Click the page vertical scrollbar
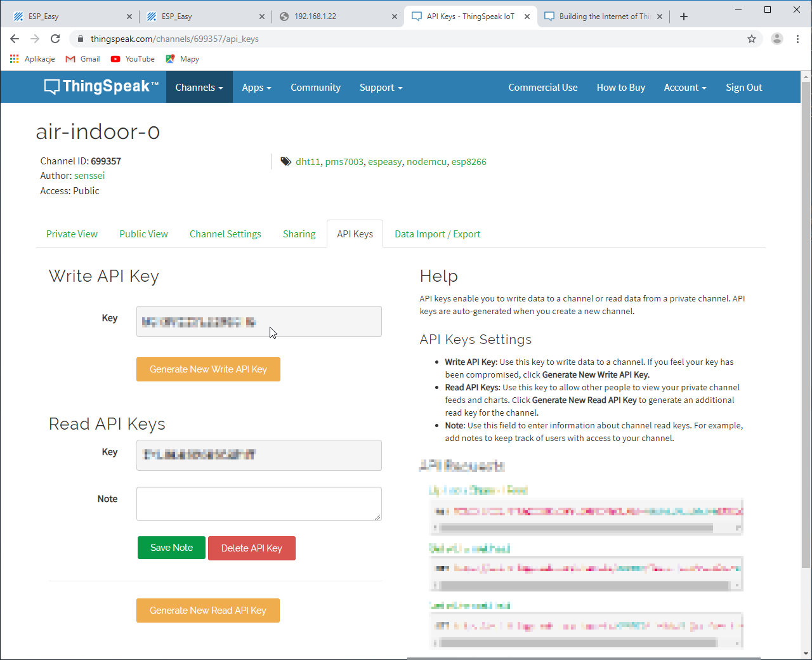The image size is (812, 660). 806,324
